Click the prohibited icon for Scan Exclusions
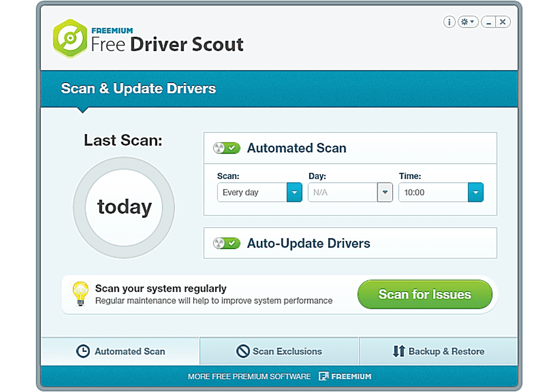Viewport: 554px width, 392px height. 243,351
